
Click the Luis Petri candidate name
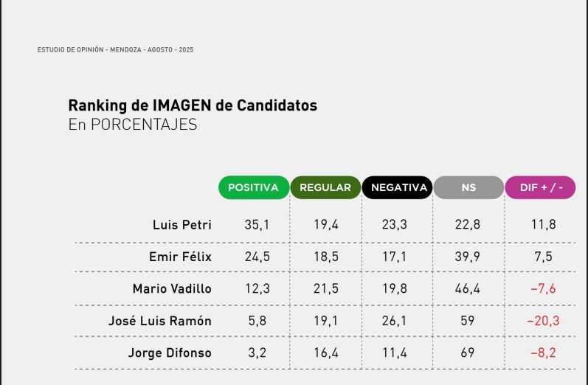(x=182, y=225)
